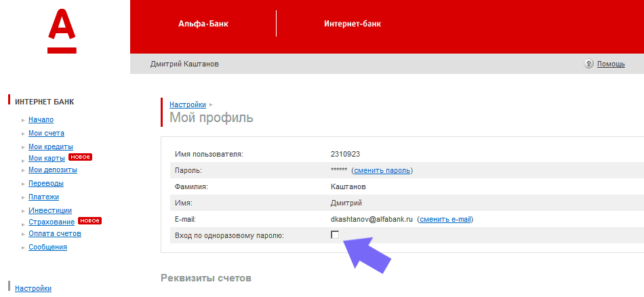Click the masked password asterisks
644x297 pixels.
tap(339, 170)
